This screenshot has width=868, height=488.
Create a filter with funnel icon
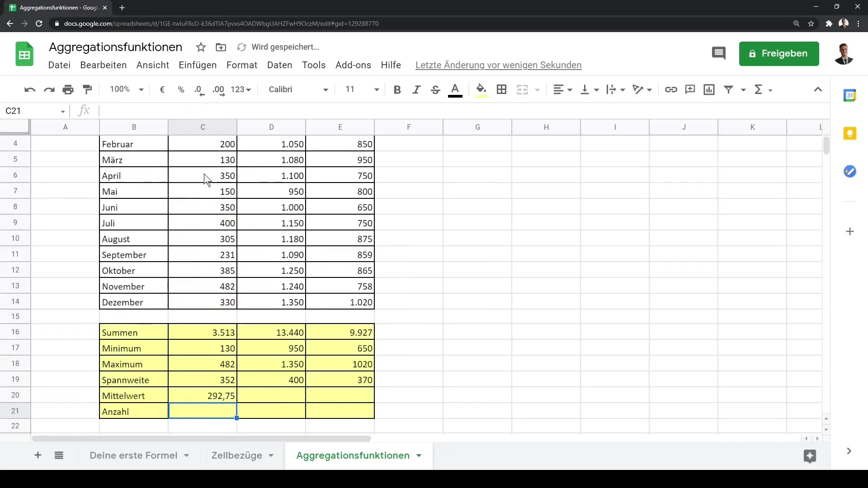(x=728, y=89)
